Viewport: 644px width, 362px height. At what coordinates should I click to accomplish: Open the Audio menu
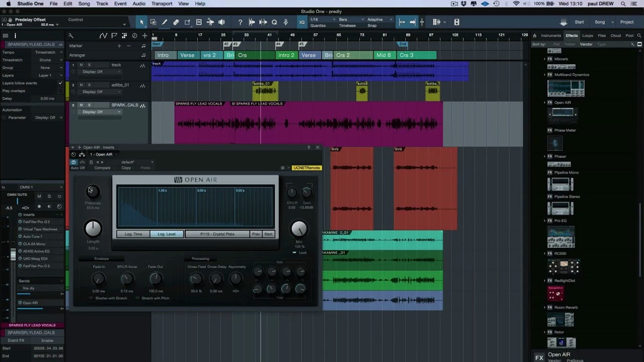pyautogui.click(x=139, y=4)
